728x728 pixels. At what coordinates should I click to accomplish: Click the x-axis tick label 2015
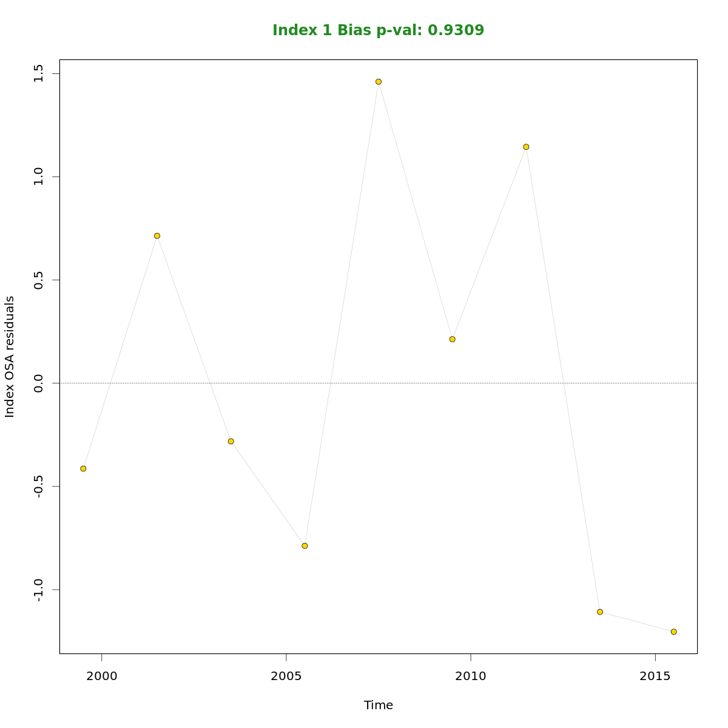pyautogui.click(x=655, y=676)
